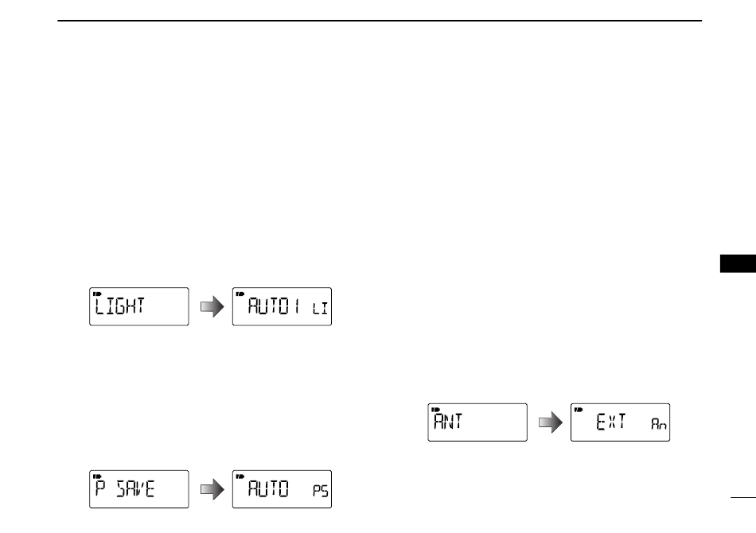Click the black section tab on the right edge

pos(738,263)
